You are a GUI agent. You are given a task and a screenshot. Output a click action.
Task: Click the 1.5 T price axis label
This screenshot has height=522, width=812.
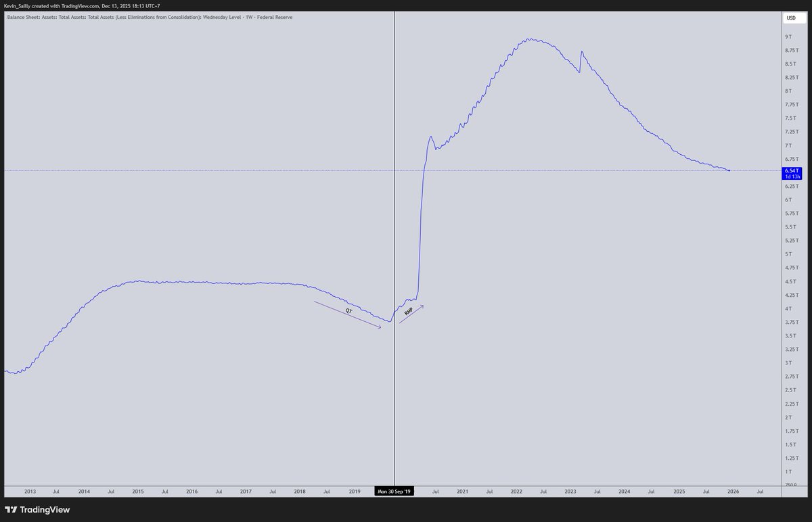790,445
